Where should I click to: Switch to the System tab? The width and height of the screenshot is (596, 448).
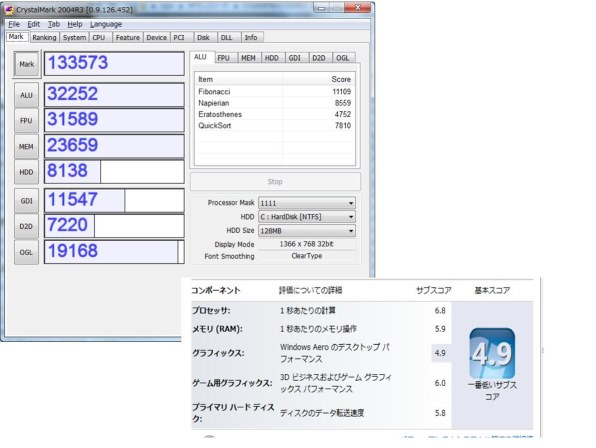pos(74,38)
